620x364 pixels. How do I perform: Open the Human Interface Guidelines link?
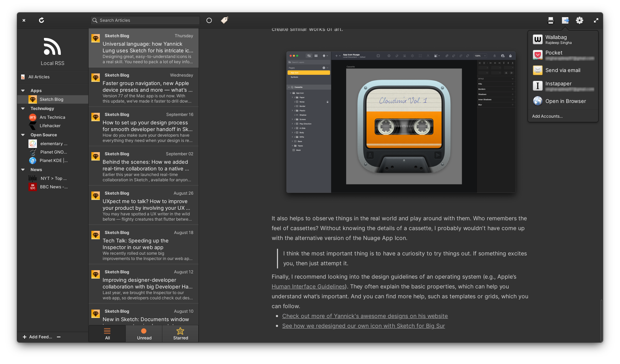308,287
